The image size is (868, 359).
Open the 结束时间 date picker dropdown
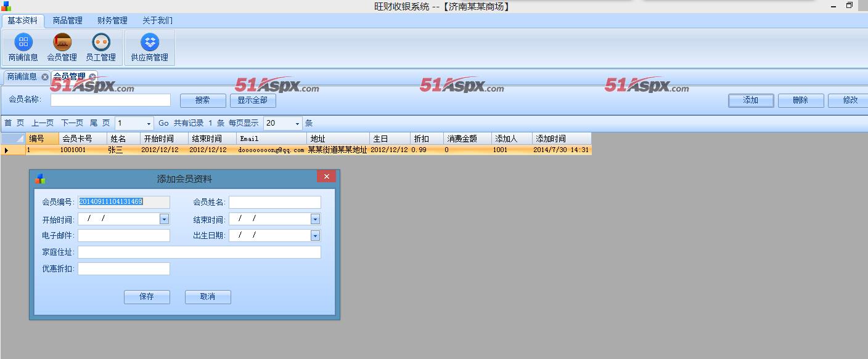[x=315, y=219]
